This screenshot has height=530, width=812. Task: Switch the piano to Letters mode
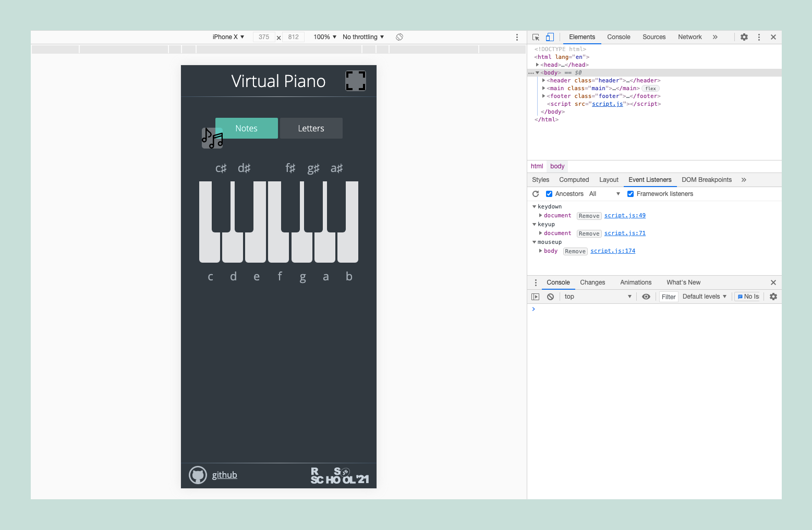(311, 128)
